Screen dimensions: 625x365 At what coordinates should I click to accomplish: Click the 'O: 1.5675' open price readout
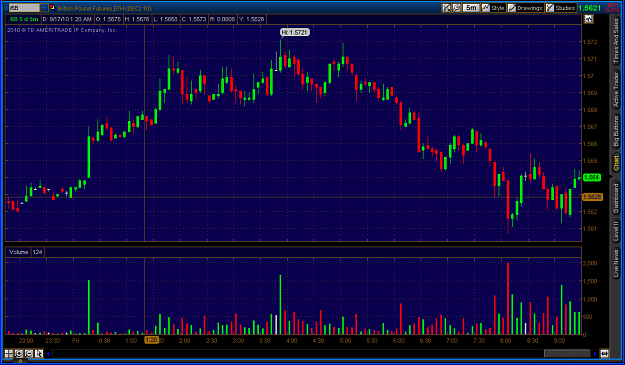pyautogui.click(x=108, y=19)
